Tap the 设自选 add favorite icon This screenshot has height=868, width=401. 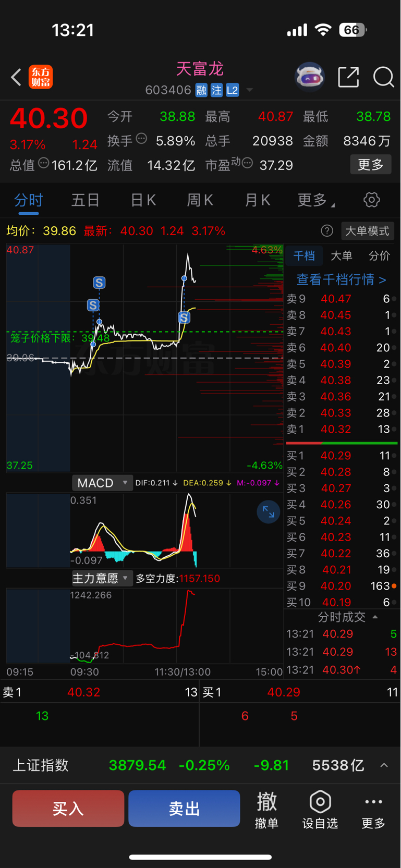click(320, 809)
